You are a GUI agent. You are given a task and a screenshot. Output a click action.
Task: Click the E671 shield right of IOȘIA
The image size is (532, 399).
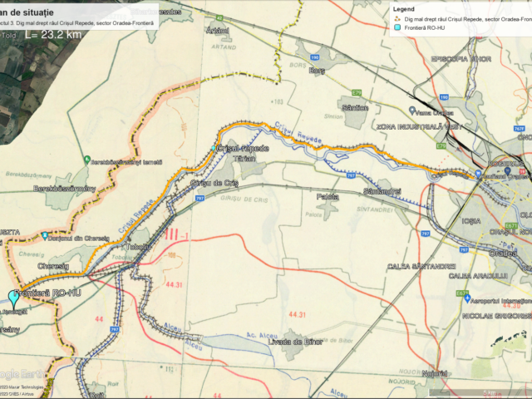pyautogui.click(x=511, y=225)
